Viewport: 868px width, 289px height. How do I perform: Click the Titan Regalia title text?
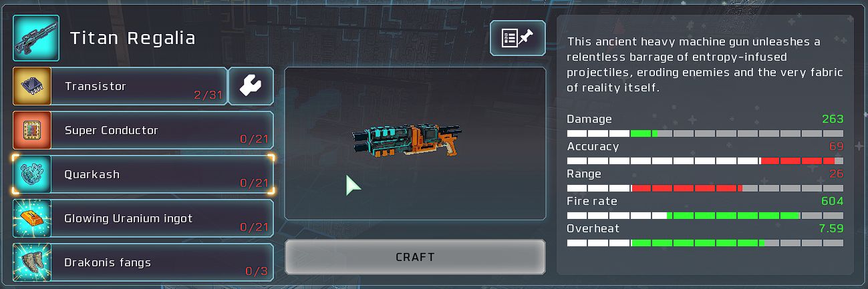tap(133, 38)
